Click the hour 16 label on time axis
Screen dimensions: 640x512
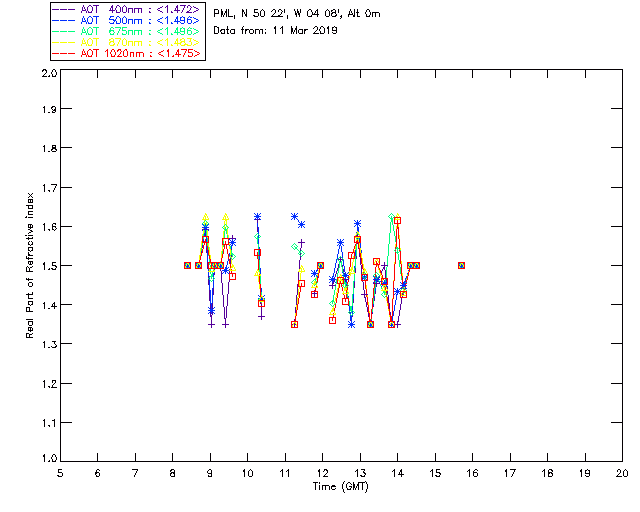472,474
